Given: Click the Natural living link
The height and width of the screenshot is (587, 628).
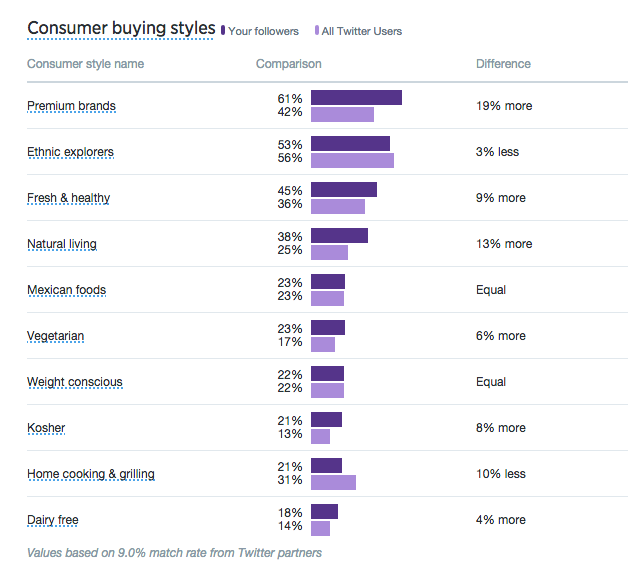Looking at the screenshot, I should (x=62, y=244).
